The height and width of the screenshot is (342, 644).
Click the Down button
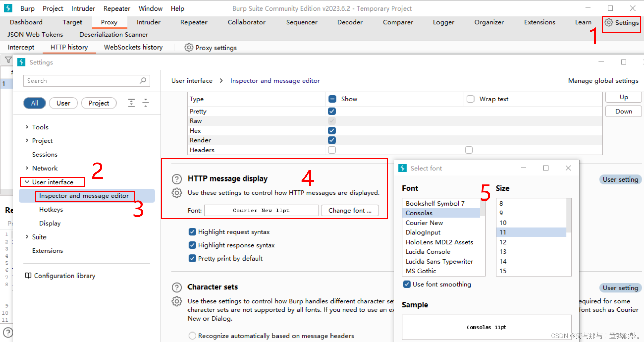[624, 111]
